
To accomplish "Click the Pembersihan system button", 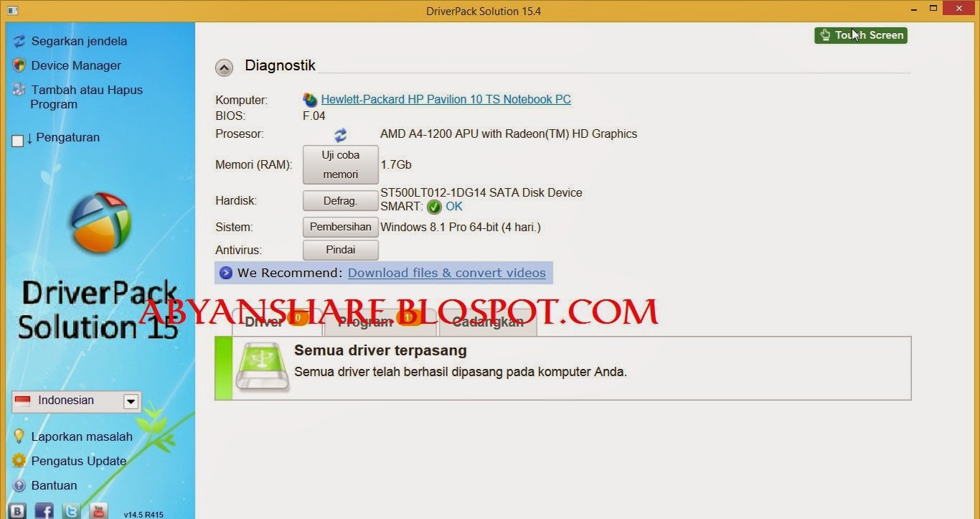I will (x=341, y=227).
